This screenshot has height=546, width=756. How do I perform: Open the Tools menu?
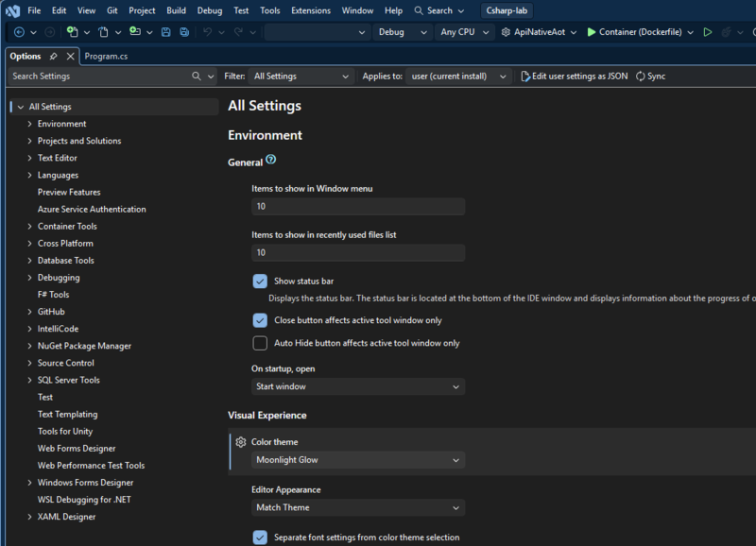(x=270, y=10)
